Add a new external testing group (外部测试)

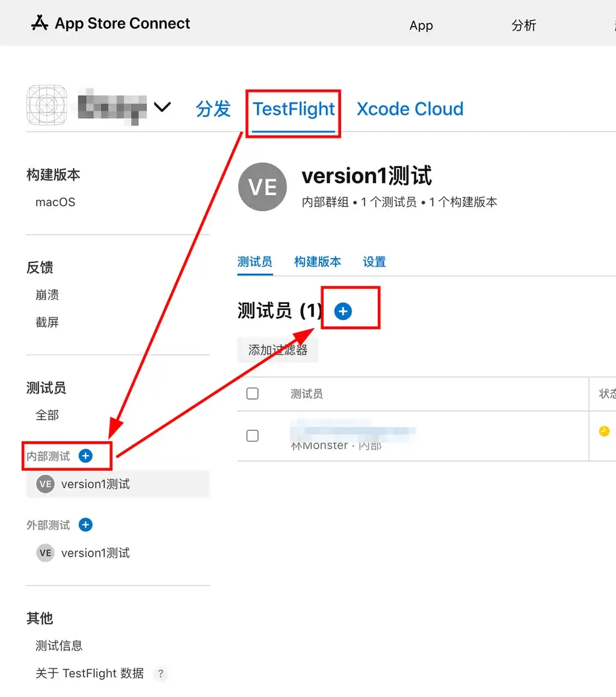click(x=85, y=524)
